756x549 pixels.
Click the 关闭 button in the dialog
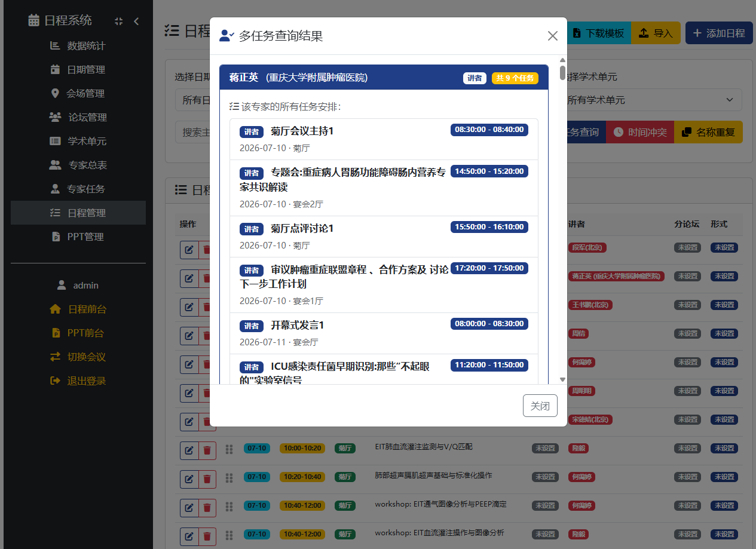click(540, 406)
